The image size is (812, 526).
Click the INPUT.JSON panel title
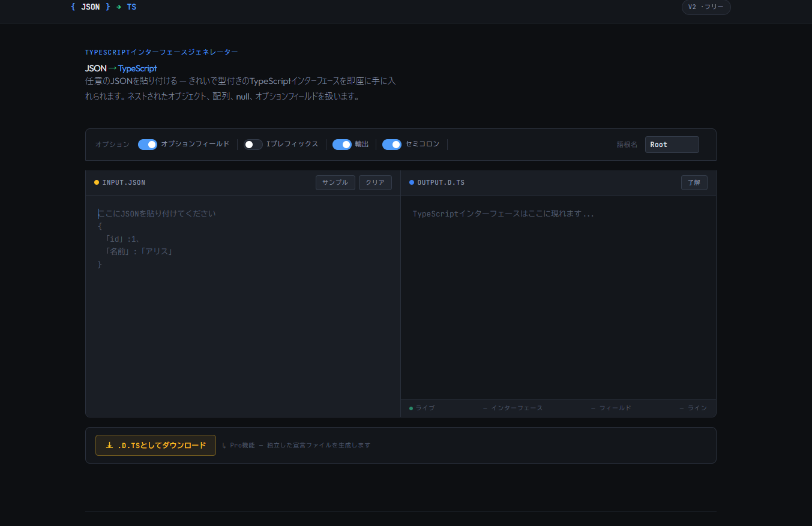[x=124, y=182]
